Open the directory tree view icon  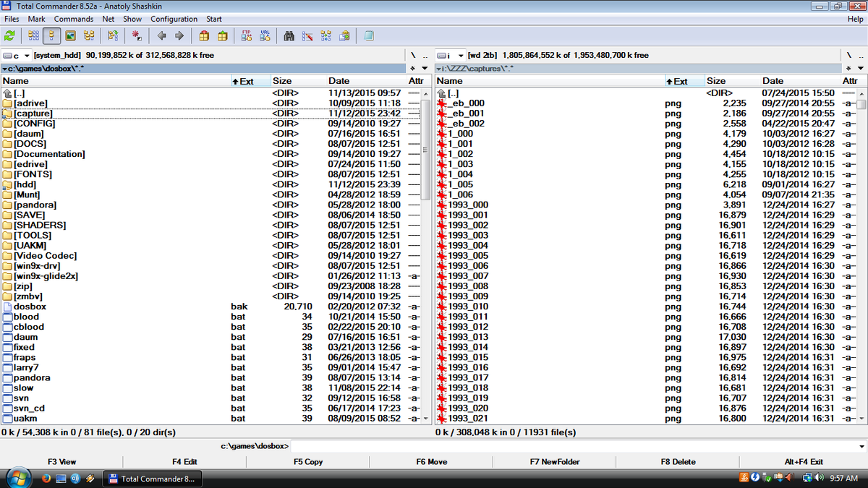tap(90, 35)
